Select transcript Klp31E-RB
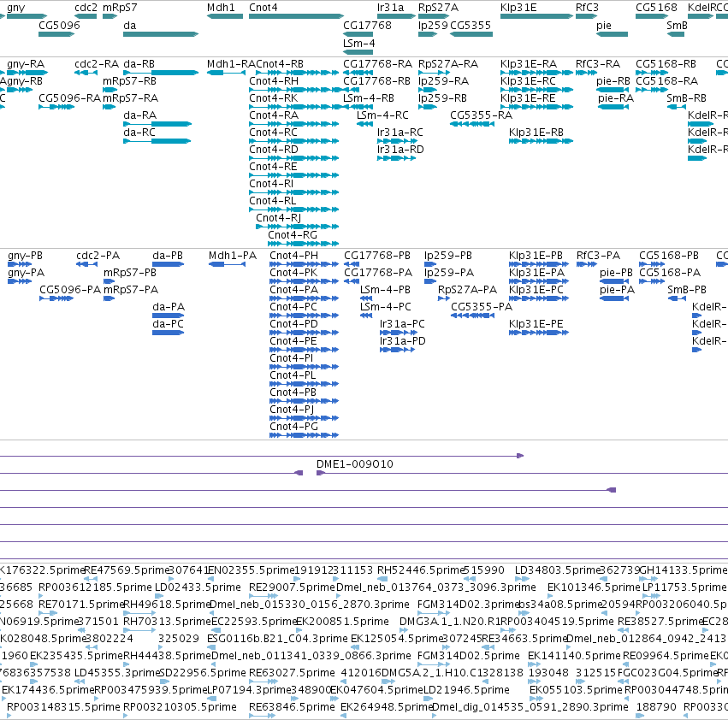This screenshot has height=720, width=728. (536, 133)
